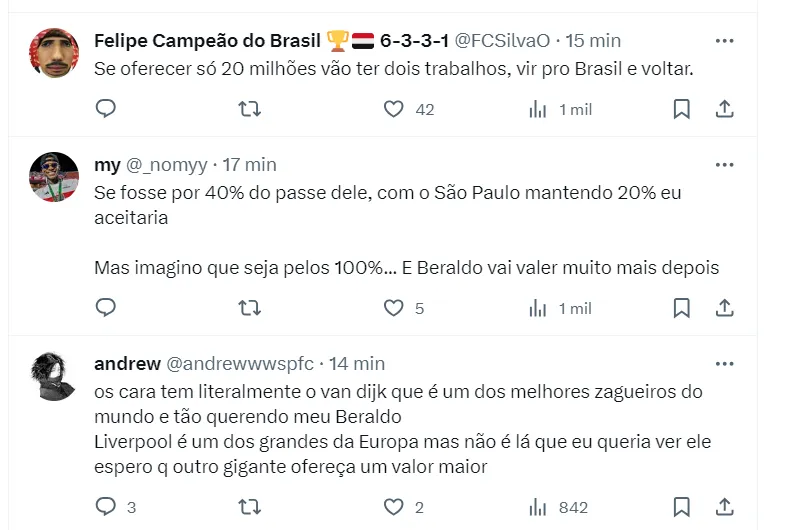Open more options on andrew's tweet
The image size is (793, 530).
pos(726,364)
